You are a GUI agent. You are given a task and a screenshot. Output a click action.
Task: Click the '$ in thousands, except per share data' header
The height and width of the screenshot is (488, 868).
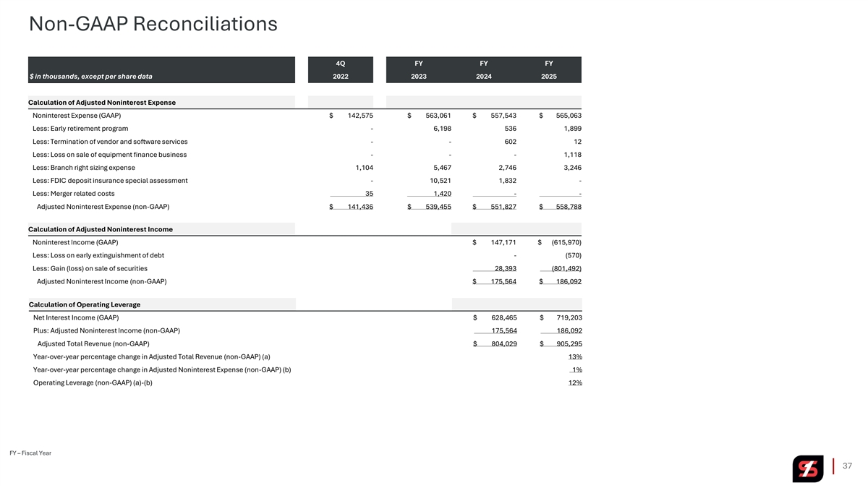[91, 76]
